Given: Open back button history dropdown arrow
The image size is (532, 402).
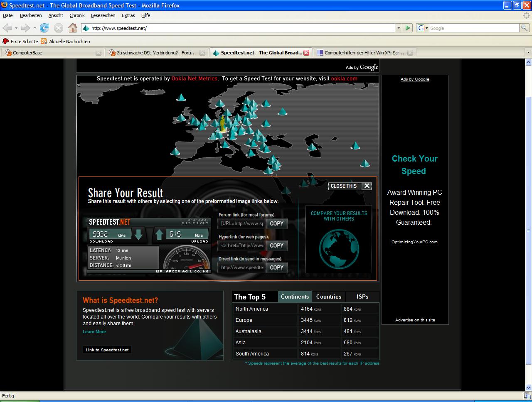Looking at the screenshot, I should [16, 28].
